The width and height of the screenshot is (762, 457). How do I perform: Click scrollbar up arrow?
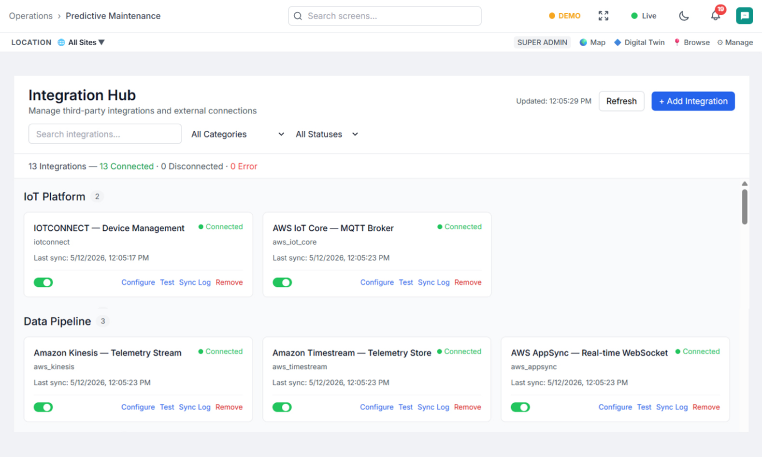click(x=745, y=184)
